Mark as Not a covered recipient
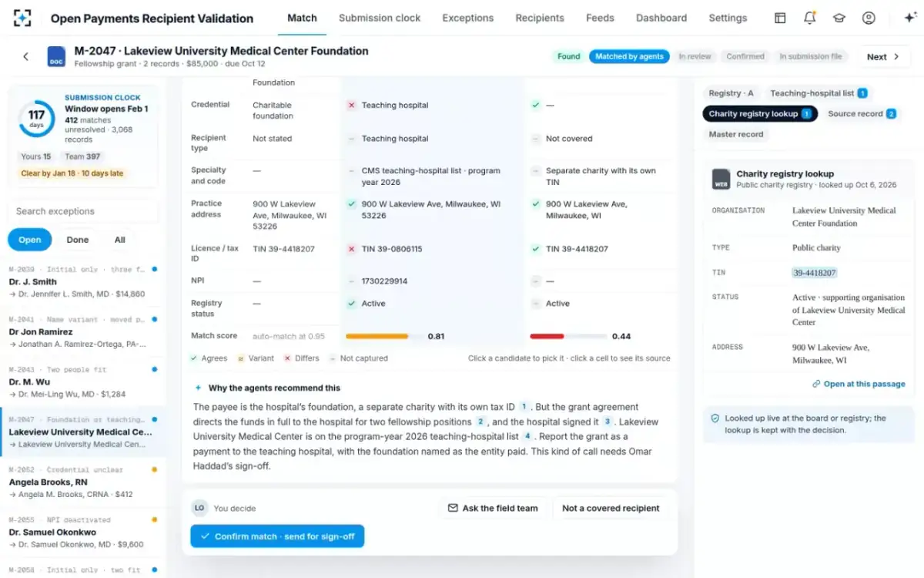The image size is (924, 578). click(x=611, y=508)
